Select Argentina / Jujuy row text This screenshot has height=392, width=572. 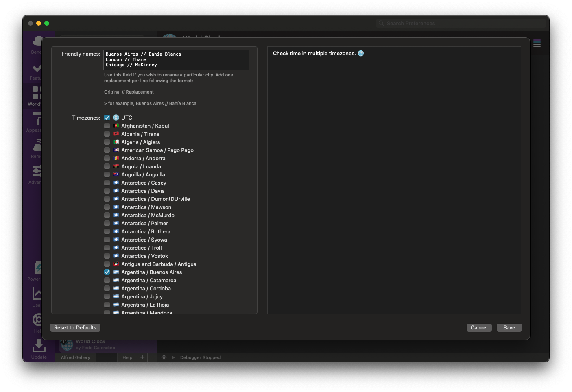pos(142,296)
